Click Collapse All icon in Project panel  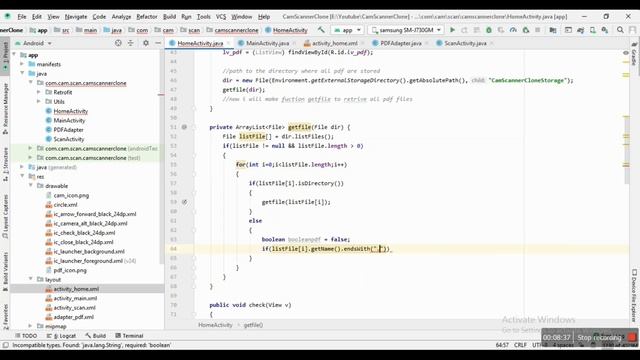[x=131, y=43]
